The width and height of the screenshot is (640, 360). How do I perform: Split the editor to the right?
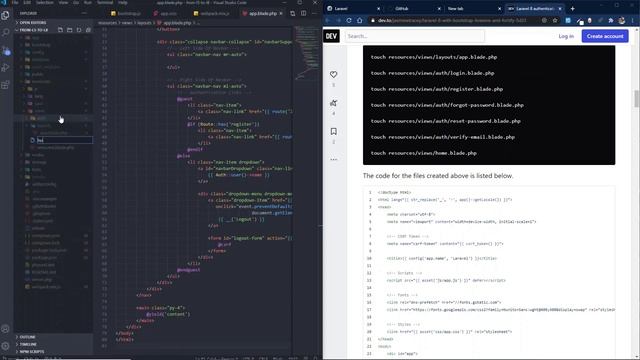(303, 13)
